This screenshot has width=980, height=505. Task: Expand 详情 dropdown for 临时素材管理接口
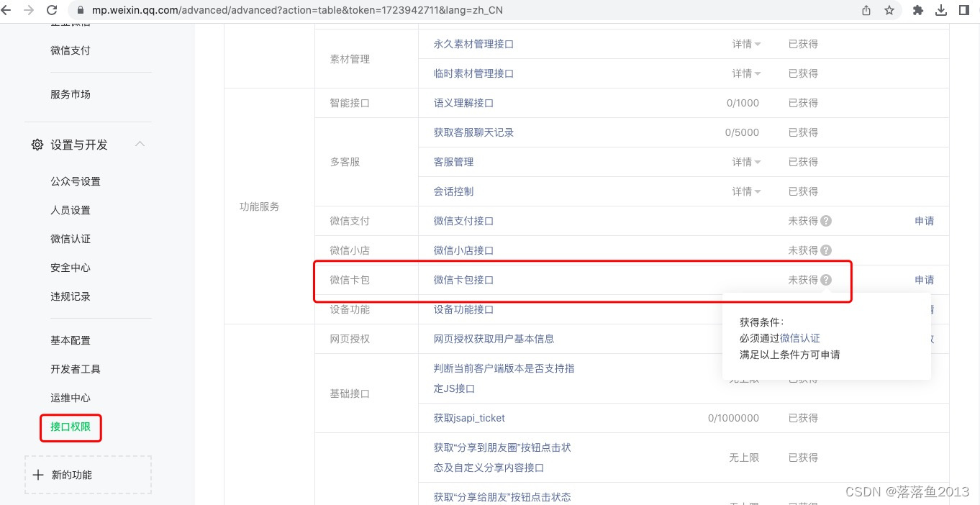pos(747,73)
